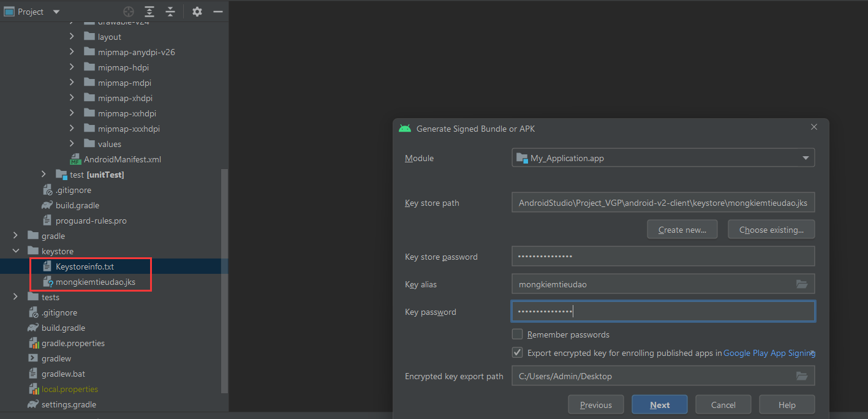The height and width of the screenshot is (419, 868).
Task: Click the Choose existing button
Action: pos(771,230)
